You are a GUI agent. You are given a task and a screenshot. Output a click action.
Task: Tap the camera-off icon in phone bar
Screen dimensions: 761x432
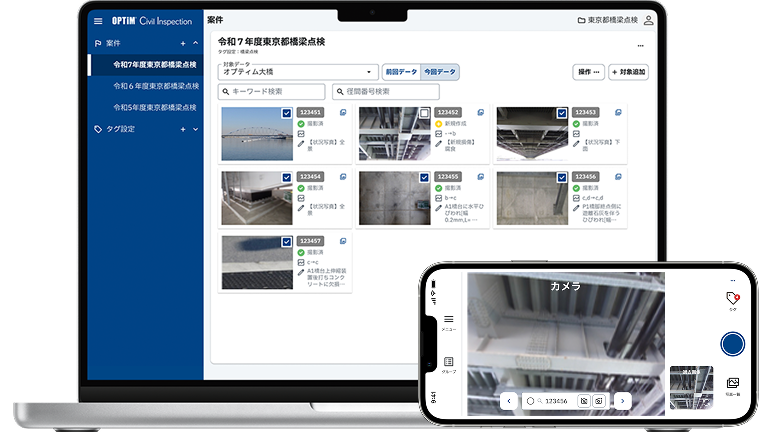(584, 401)
